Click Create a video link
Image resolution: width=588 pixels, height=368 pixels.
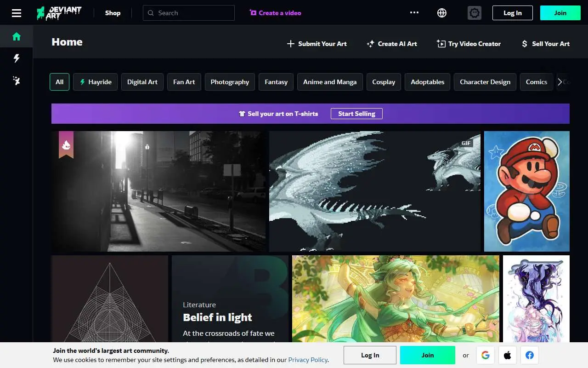[276, 13]
